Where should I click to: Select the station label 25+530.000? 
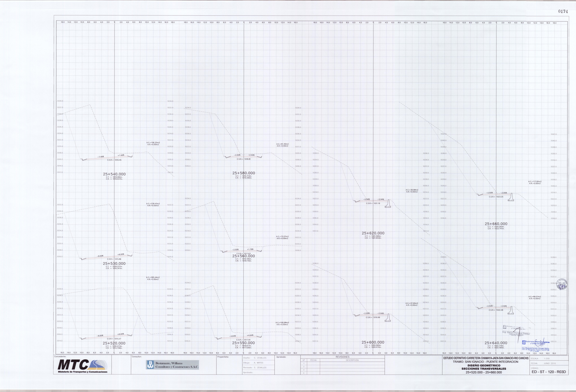coord(114,263)
